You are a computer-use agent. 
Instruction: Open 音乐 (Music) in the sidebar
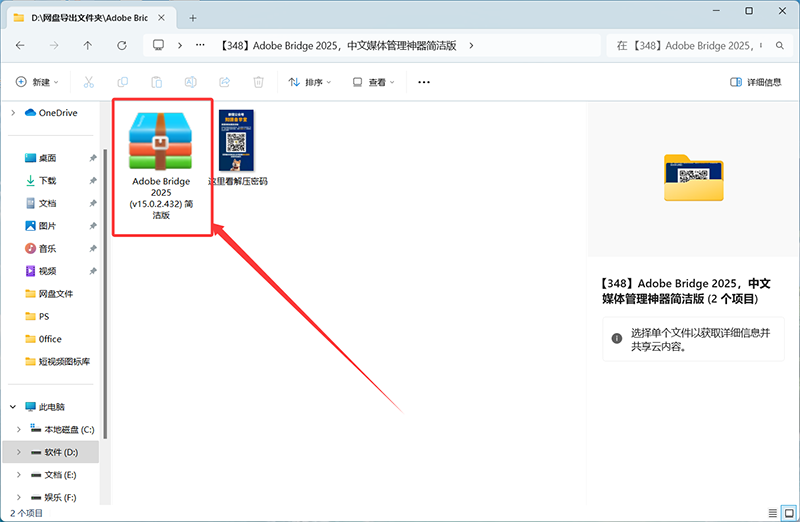(41, 248)
